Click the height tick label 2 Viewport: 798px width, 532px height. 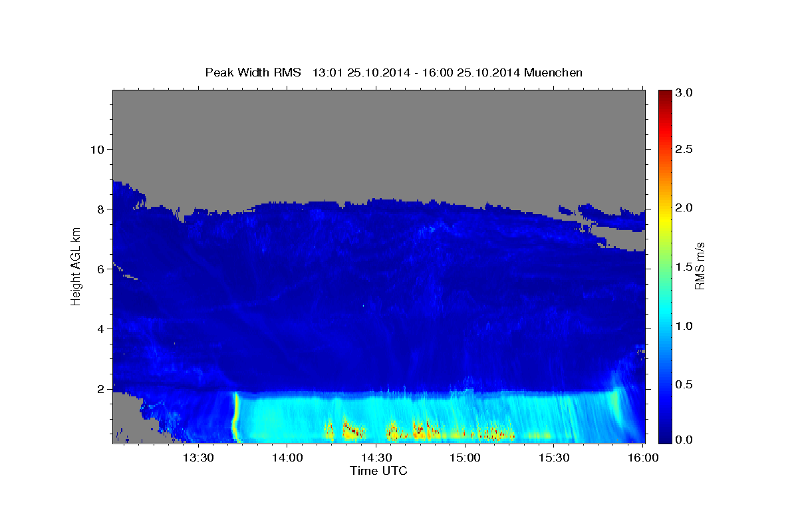tap(101, 388)
